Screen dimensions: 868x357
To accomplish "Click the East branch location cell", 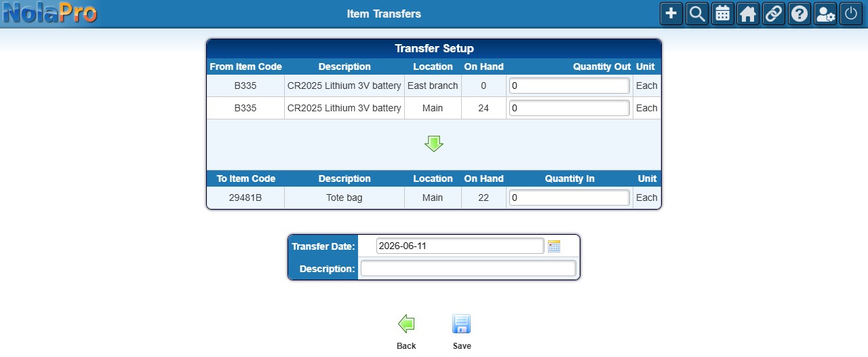I will click(x=433, y=86).
